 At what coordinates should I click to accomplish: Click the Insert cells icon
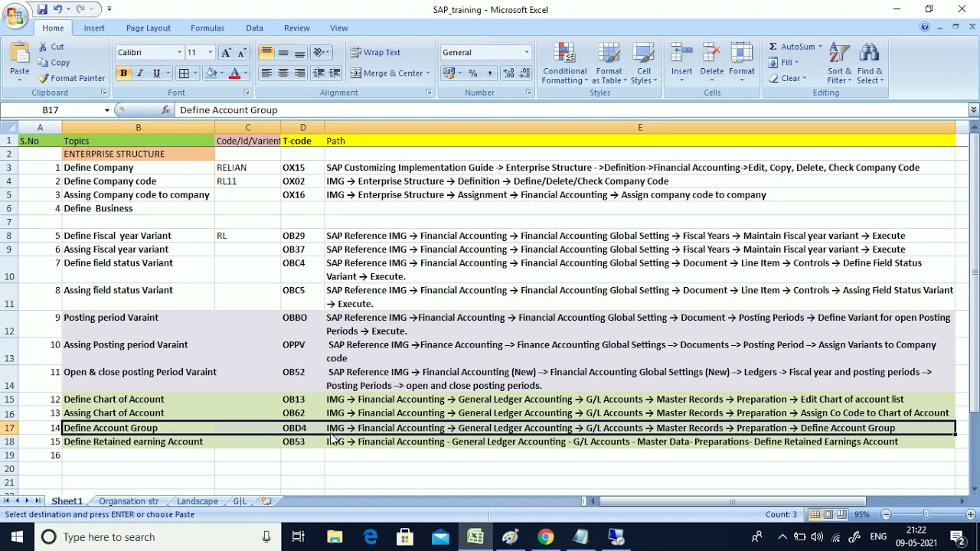pos(681,54)
